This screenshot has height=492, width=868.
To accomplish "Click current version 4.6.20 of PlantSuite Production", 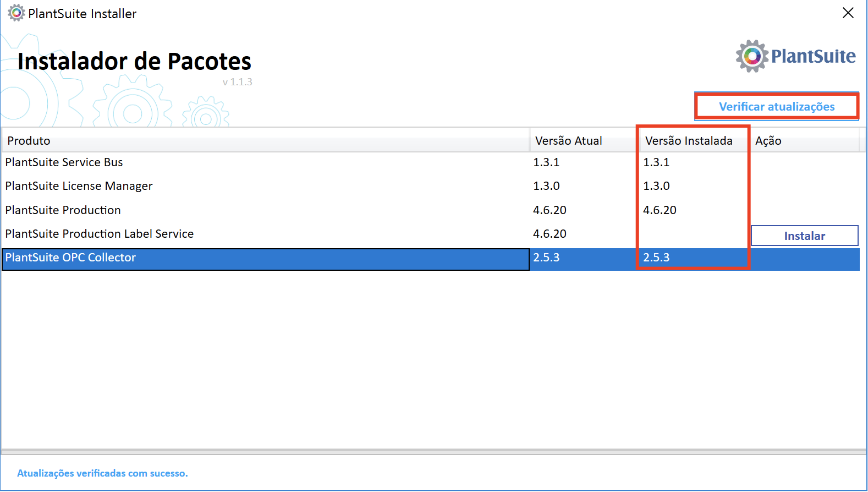I will 550,210.
